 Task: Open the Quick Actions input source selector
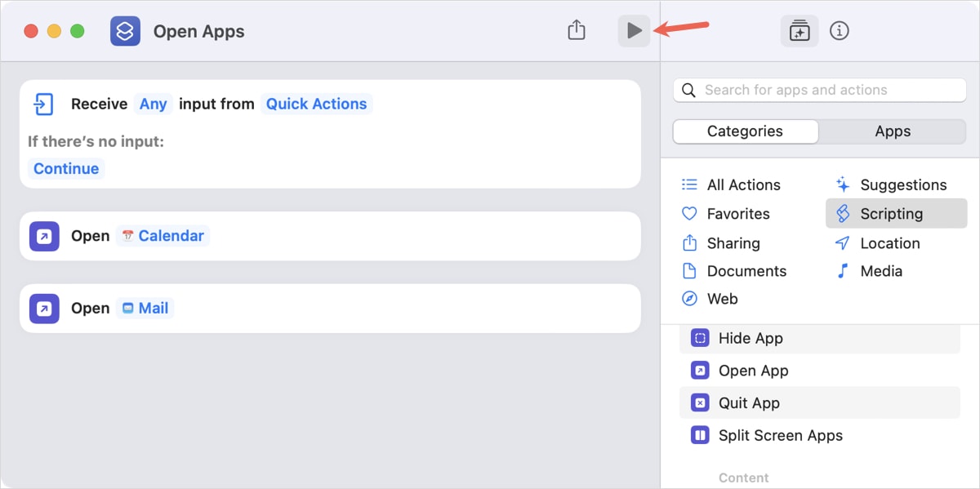point(317,104)
